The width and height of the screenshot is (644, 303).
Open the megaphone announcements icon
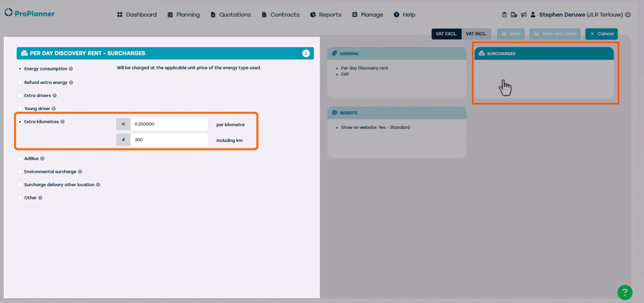point(524,15)
